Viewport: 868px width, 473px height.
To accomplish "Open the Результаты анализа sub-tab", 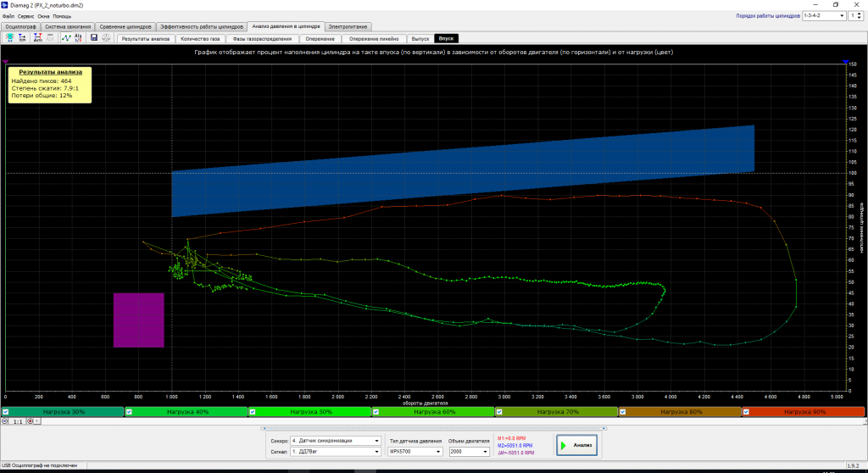I will coord(146,39).
